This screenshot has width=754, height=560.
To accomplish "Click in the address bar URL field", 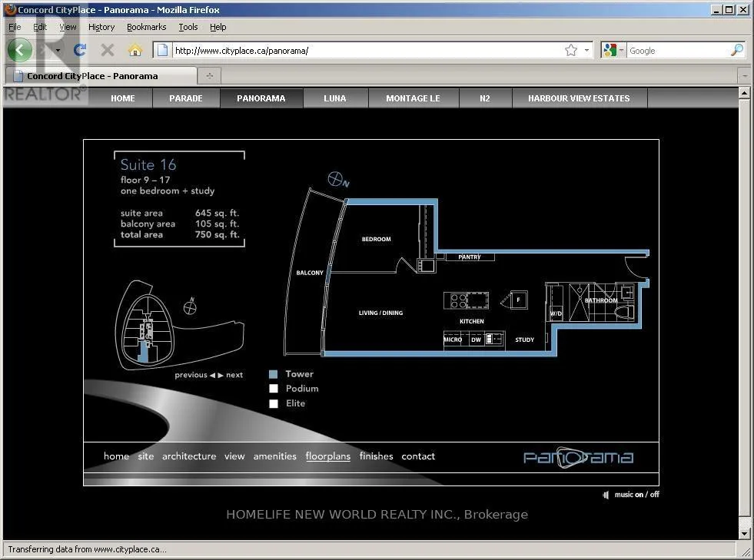I will click(361, 51).
